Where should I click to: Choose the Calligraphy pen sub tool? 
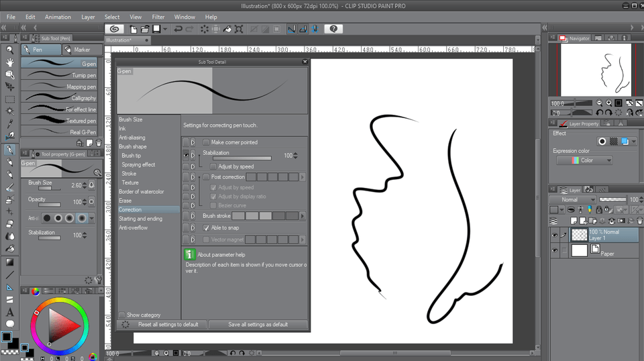point(59,98)
